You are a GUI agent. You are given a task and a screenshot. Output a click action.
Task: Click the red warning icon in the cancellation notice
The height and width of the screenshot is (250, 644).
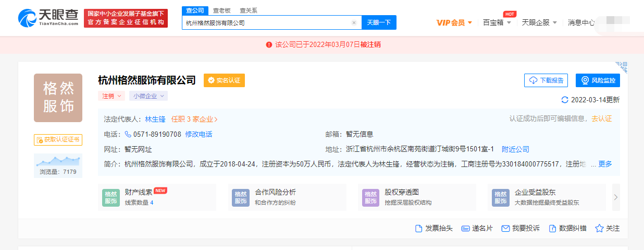point(268,44)
